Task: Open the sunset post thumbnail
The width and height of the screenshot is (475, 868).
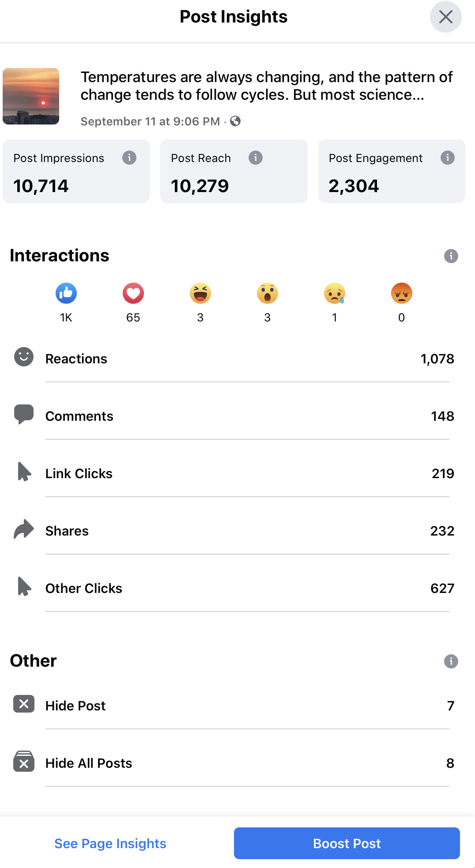Action: point(31,96)
